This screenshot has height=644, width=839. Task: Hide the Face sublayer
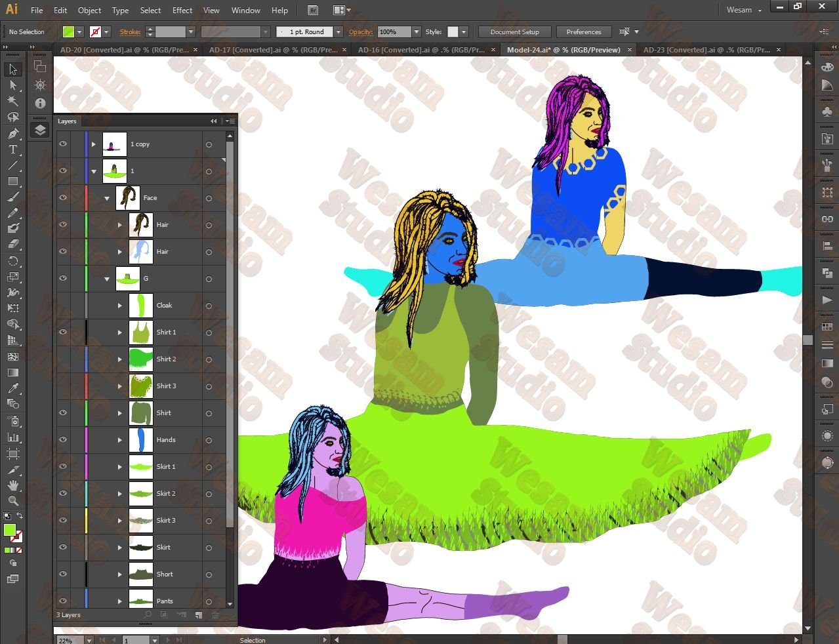(x=63, y=197)
